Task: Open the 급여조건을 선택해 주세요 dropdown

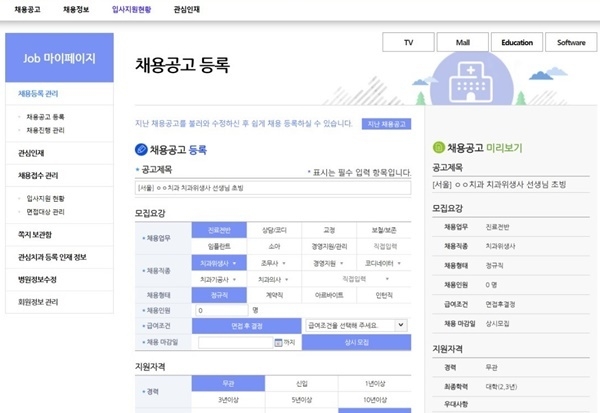Action: (355, 325)
